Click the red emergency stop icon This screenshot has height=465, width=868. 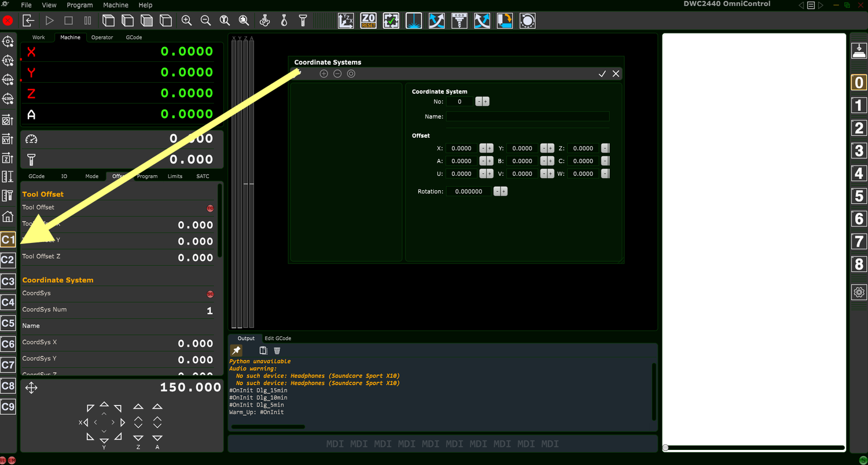click(8, 21)
